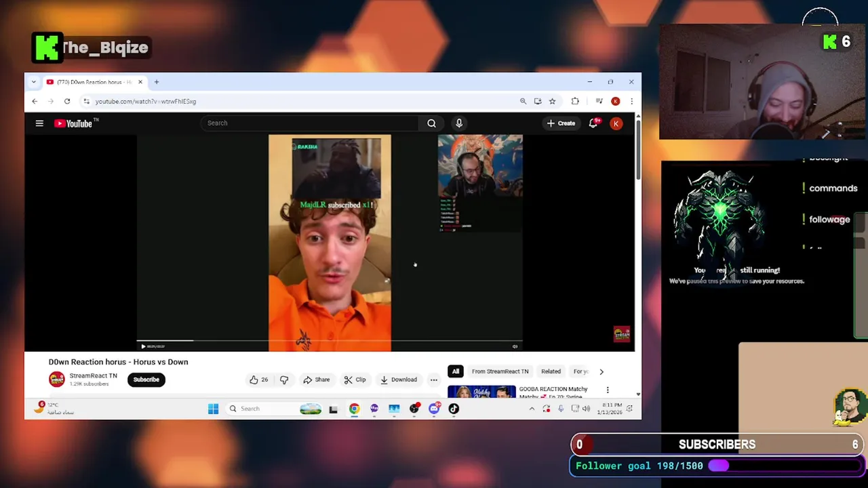Reload the page in Chrome
This screenshot has height=488, width=868.
click(67, 101)
